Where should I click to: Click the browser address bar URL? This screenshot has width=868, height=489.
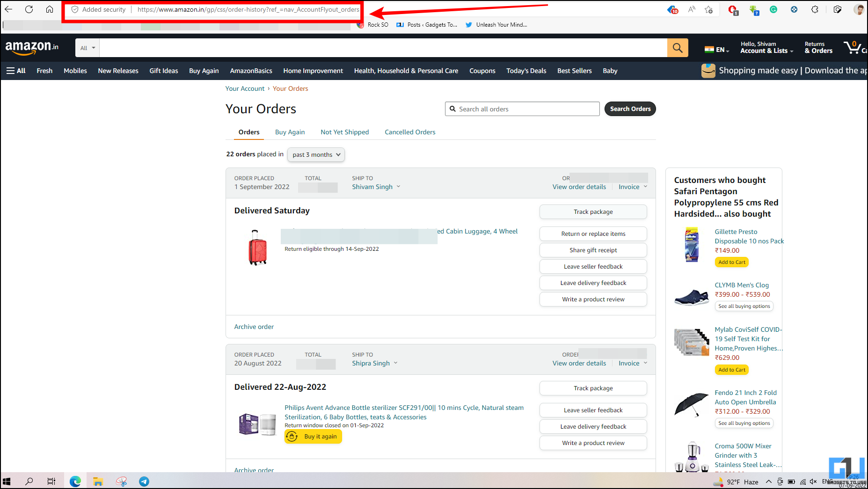tap(248, 9)
